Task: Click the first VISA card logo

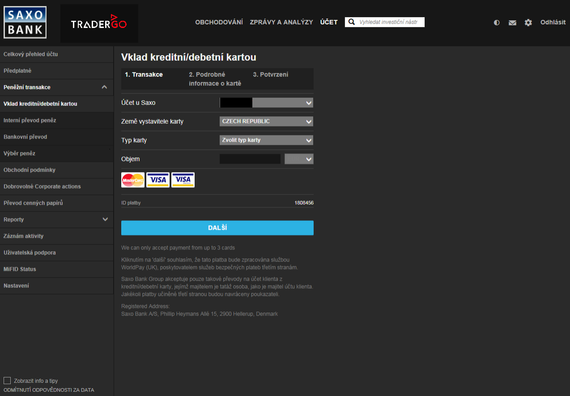Action: point(158,180)
